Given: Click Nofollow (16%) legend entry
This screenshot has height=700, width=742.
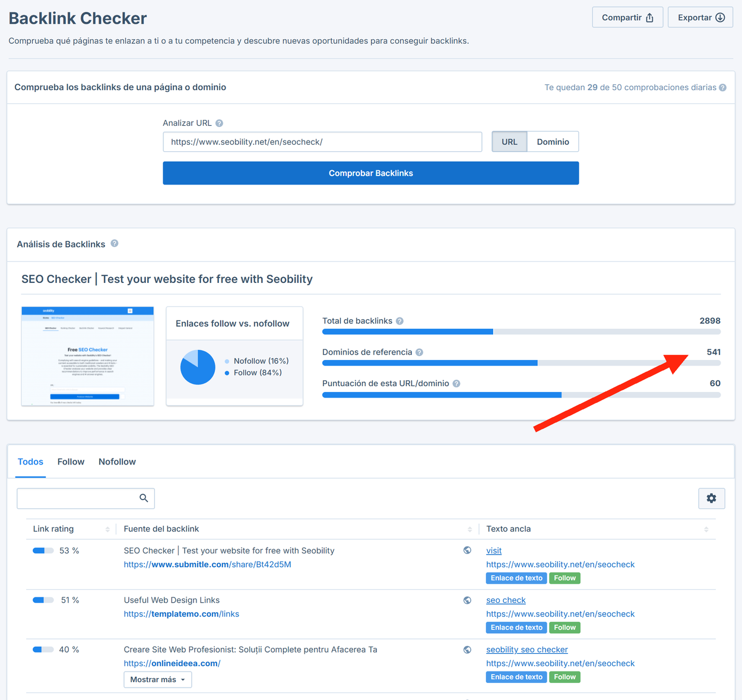Looking at the screenshot, I should [256, 361].
